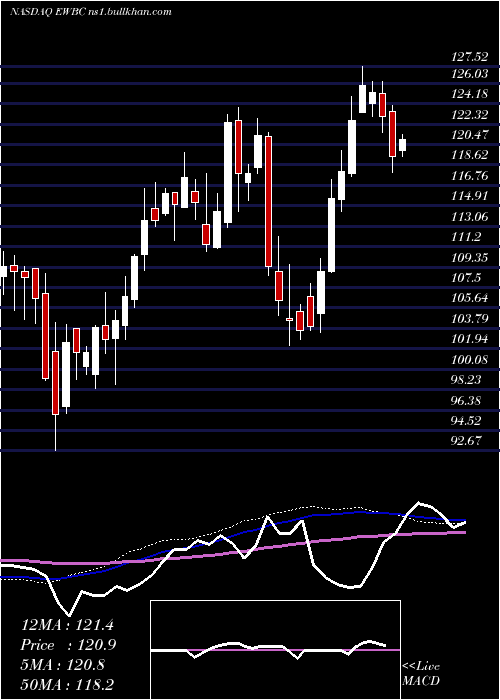
Task: Select the 109.35 price axis label
Action: coord(469,257)
